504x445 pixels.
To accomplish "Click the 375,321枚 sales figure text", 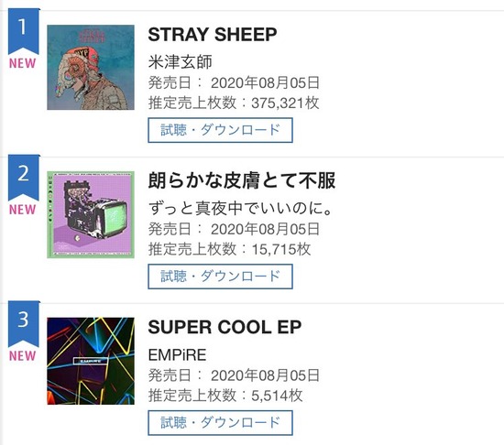I will click(x=285, y=103).
